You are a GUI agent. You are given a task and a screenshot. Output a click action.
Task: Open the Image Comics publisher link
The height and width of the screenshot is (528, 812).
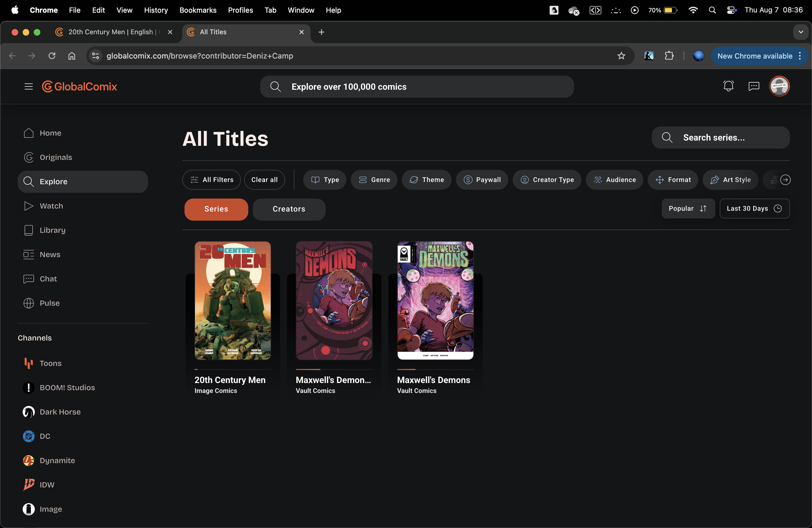point(216,391)
